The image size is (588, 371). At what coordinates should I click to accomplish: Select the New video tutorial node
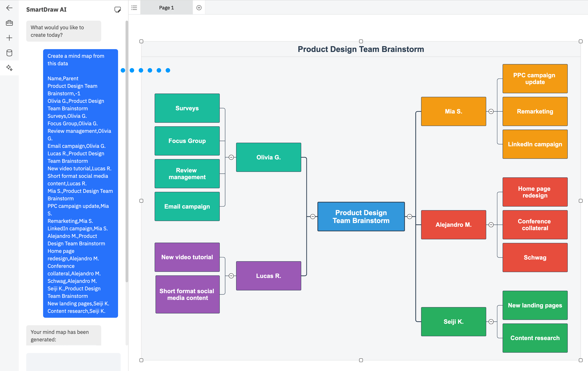point(187,257)
